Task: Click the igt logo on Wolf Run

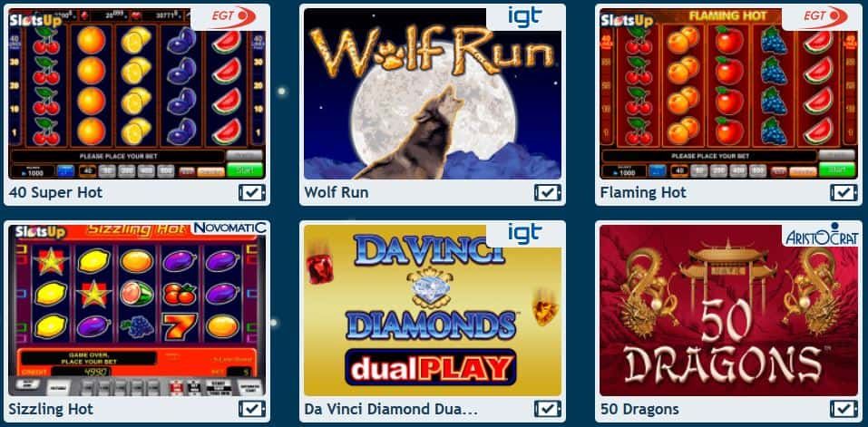Action: coord(525,16)
